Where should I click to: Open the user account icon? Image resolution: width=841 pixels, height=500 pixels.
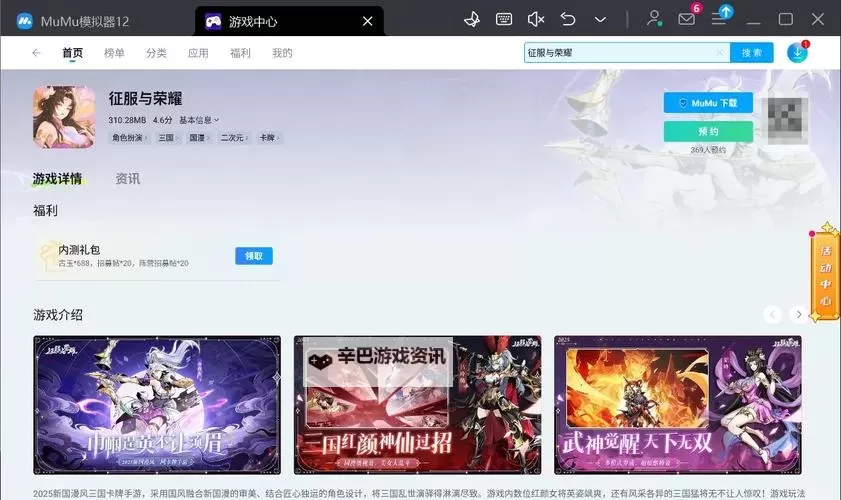654,19
